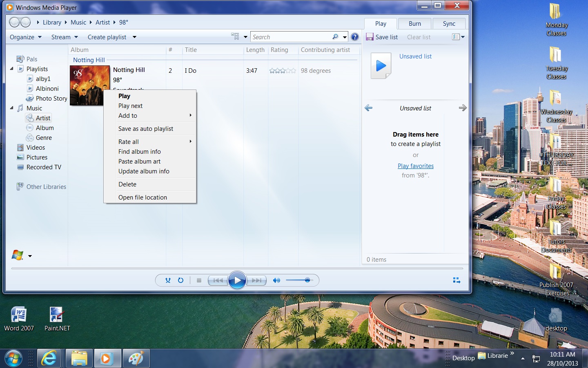Open the Organize menu
This screenshot has height=368, width=588.
click(x=26, y=37)
